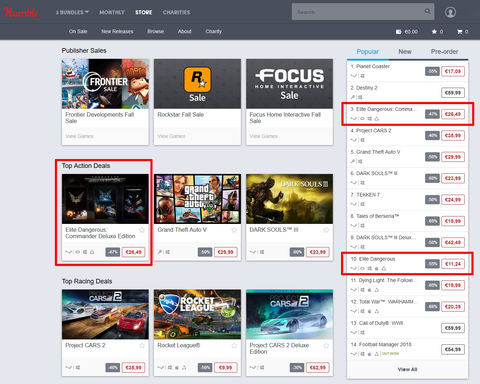
Task: Open the user account icon
Action: (450, 12)
